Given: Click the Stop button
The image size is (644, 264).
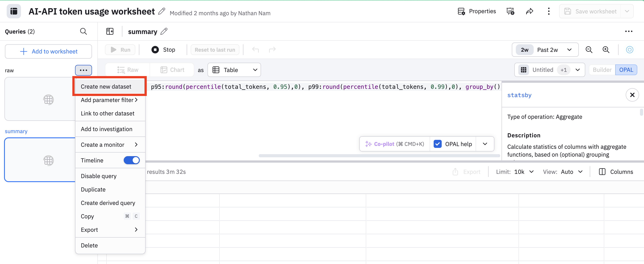Looking at the screenshot, I should tap(163, 49).
